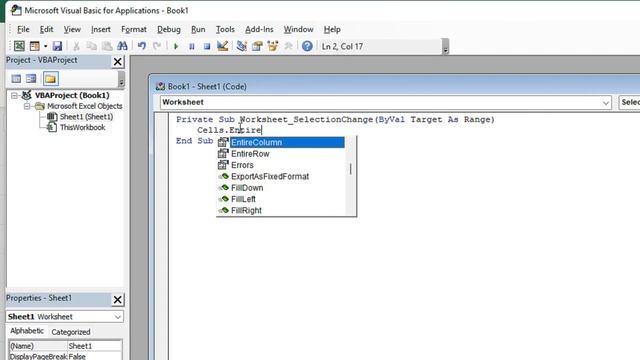The width and height of the screenshot is (640, 360).
Task: Click the Cut scissors icon
Action: pyautogui.click(x=76, y=46)
